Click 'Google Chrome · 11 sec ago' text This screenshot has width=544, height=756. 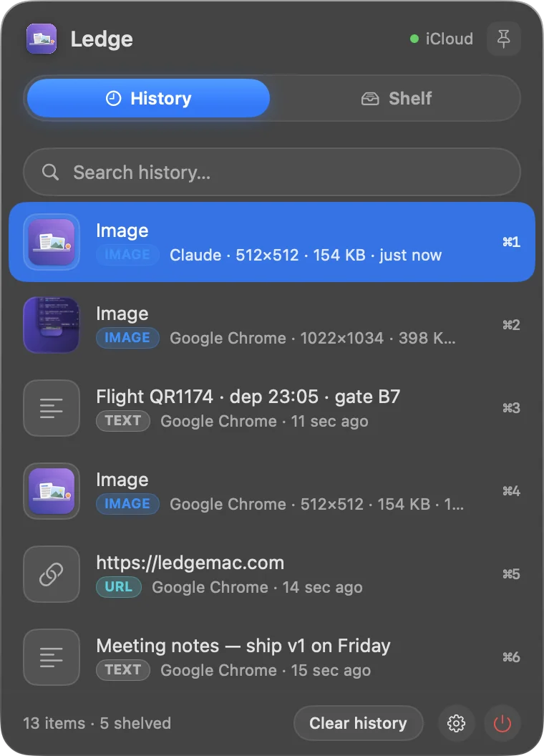point(264,422)
